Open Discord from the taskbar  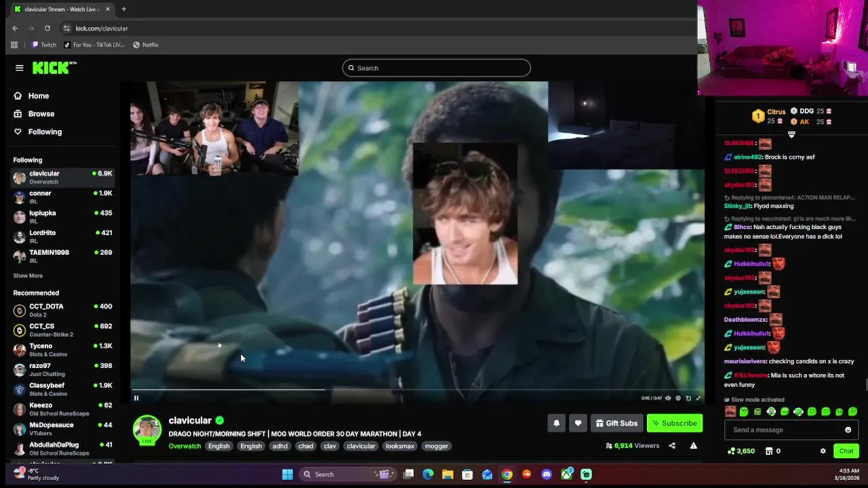[x=547, y=474]
